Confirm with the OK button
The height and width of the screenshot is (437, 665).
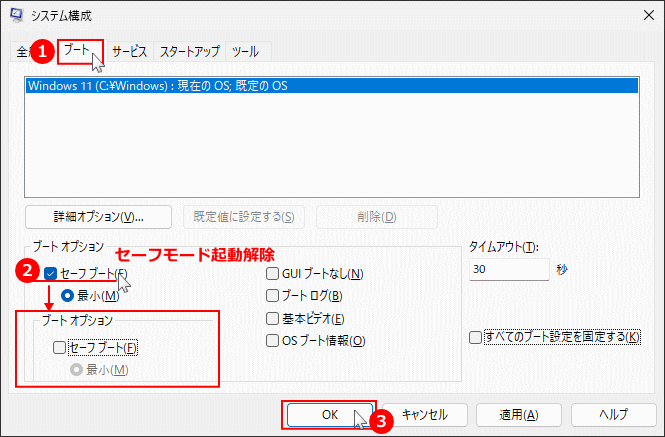coord(330,415)
